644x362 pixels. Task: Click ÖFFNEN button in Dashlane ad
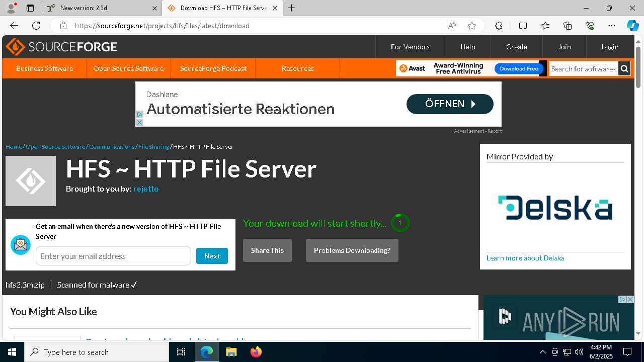(450, 104)
